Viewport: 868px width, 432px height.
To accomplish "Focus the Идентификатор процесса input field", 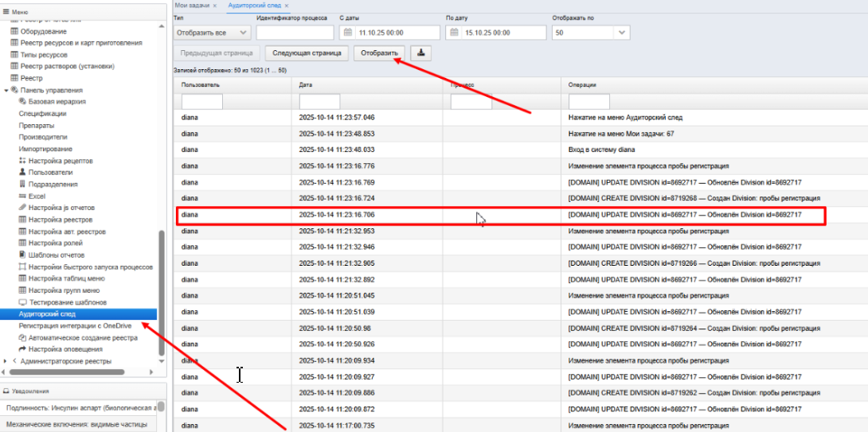I will tap(295, 33).
